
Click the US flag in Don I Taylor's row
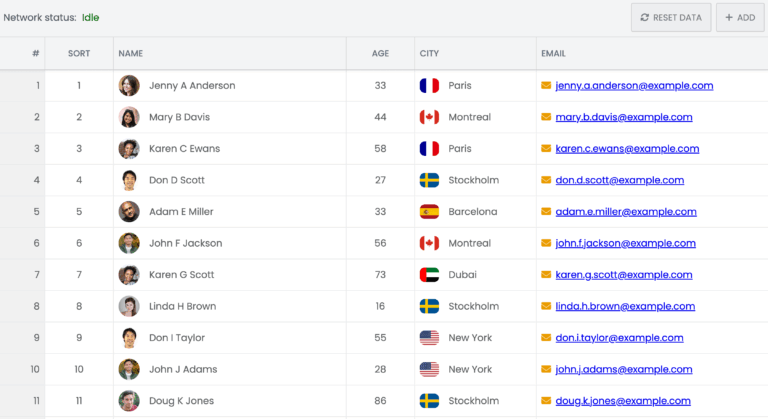click(429, 338)
